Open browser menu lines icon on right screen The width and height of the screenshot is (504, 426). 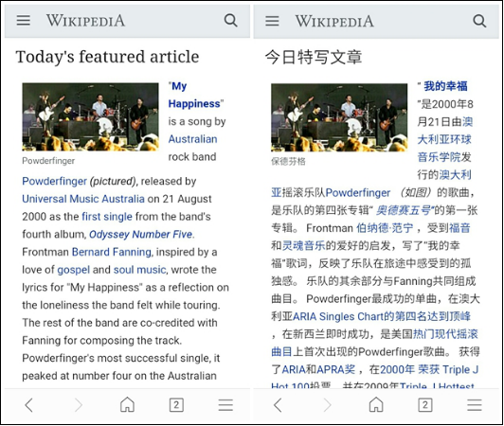click(475, 405)
